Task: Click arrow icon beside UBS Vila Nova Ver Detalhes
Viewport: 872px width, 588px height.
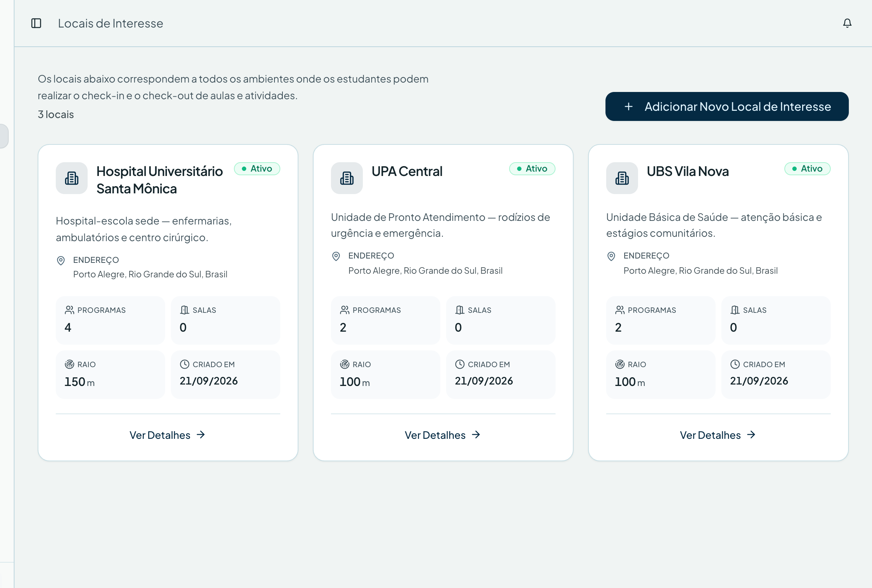Action: pyautogui.click(x=752, y=434)
